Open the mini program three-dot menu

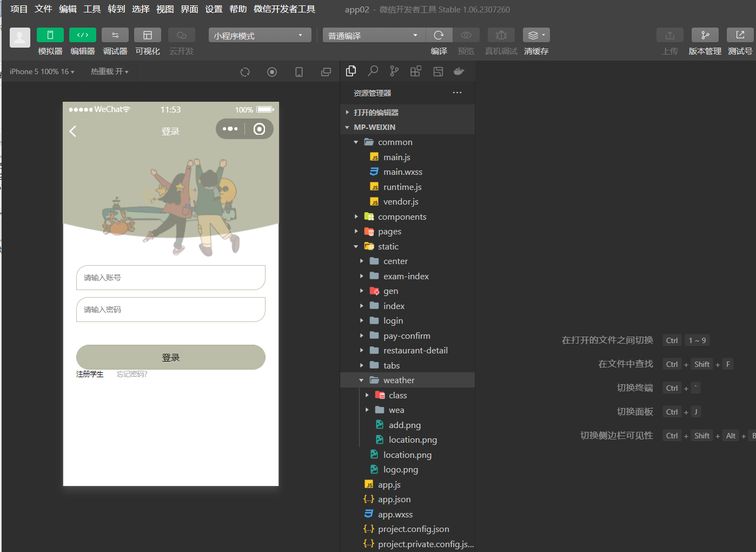pyautogui.click(x=230, y=129)
